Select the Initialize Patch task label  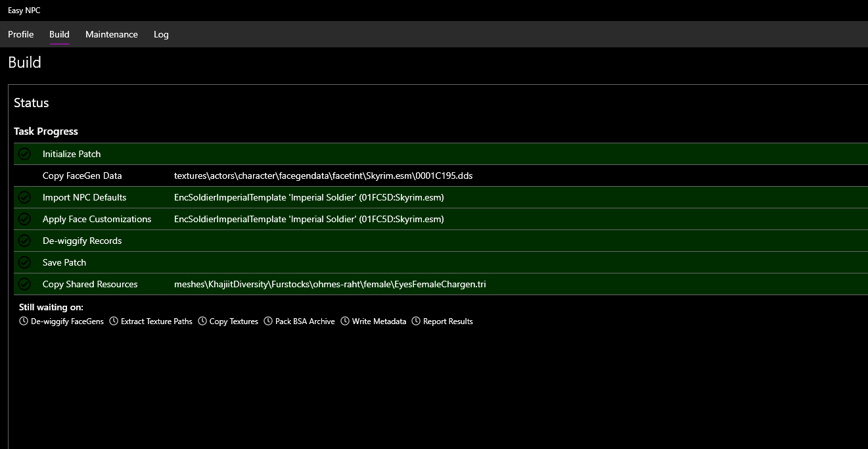72,154
